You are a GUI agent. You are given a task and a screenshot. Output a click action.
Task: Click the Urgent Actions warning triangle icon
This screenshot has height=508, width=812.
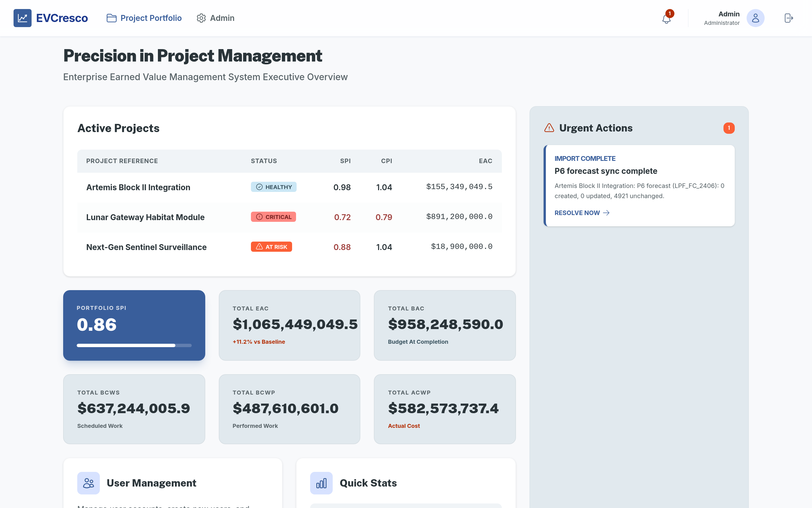[549, 128]
